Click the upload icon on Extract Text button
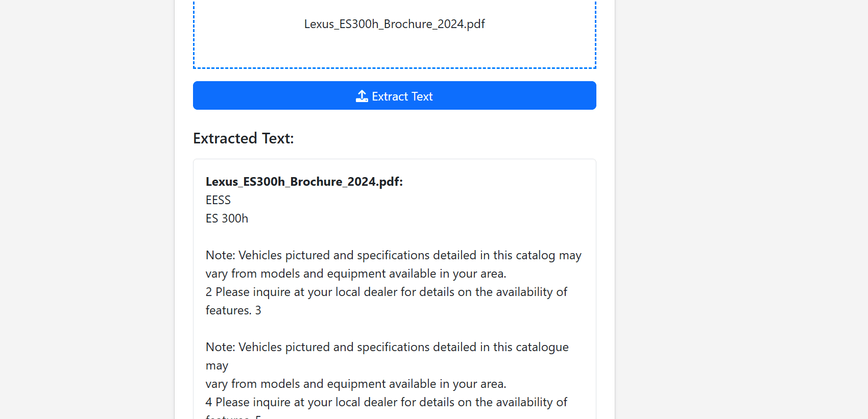868x419 pixels. tap(361, 96)
